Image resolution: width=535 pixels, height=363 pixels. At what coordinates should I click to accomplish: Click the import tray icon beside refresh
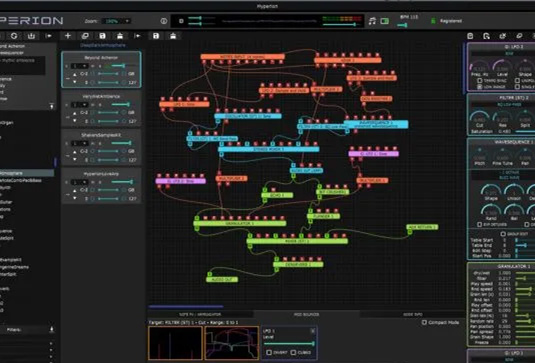tap(31, 36)
